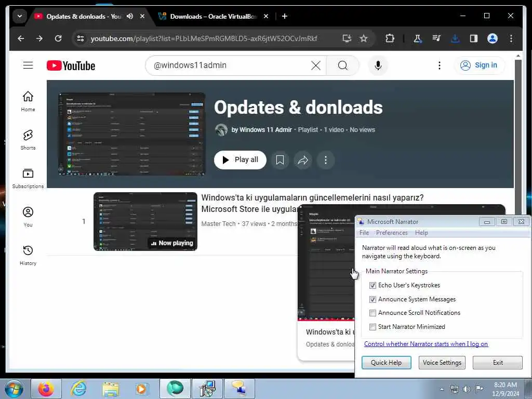Open the YouTube hamburger guide menu
The image size is (532, 399).
(x=28, y=65)
